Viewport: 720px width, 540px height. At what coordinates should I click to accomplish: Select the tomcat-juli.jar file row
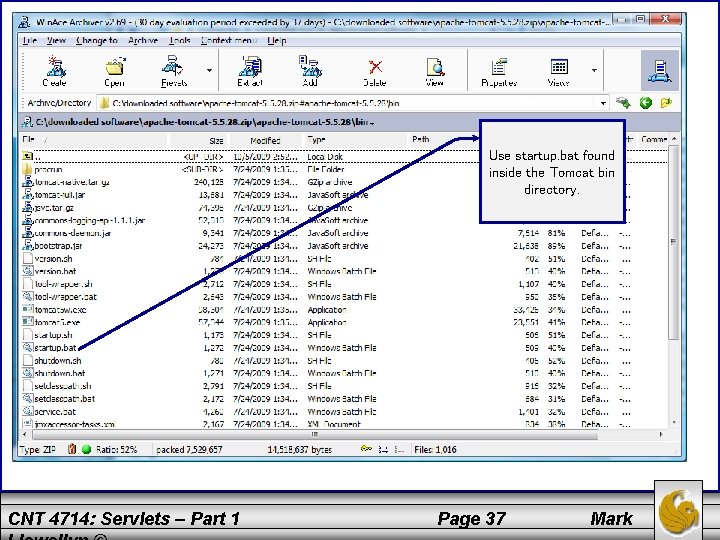coord(250,195)
